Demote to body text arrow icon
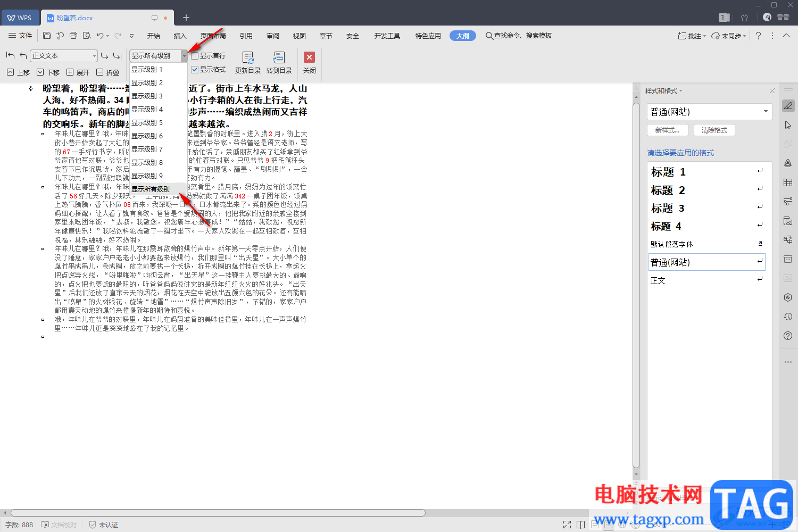The image size is (798, 532). pyautogui.click(x=118, y=55)
